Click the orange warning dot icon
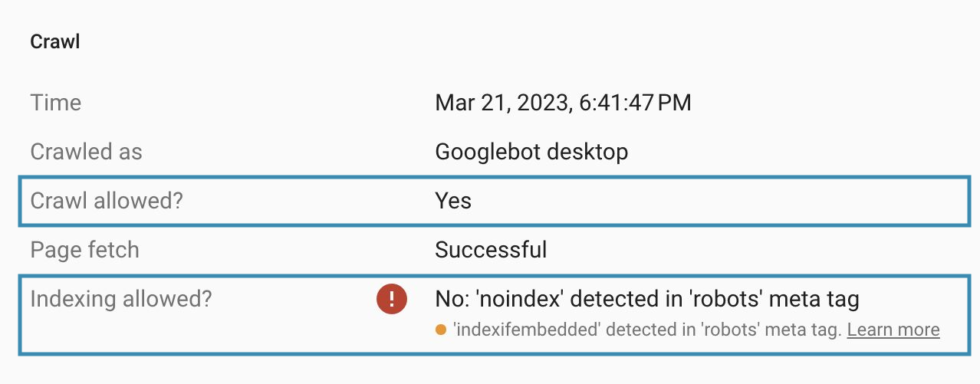The height and width of the screenshot is (384, 980). [441, 330]
